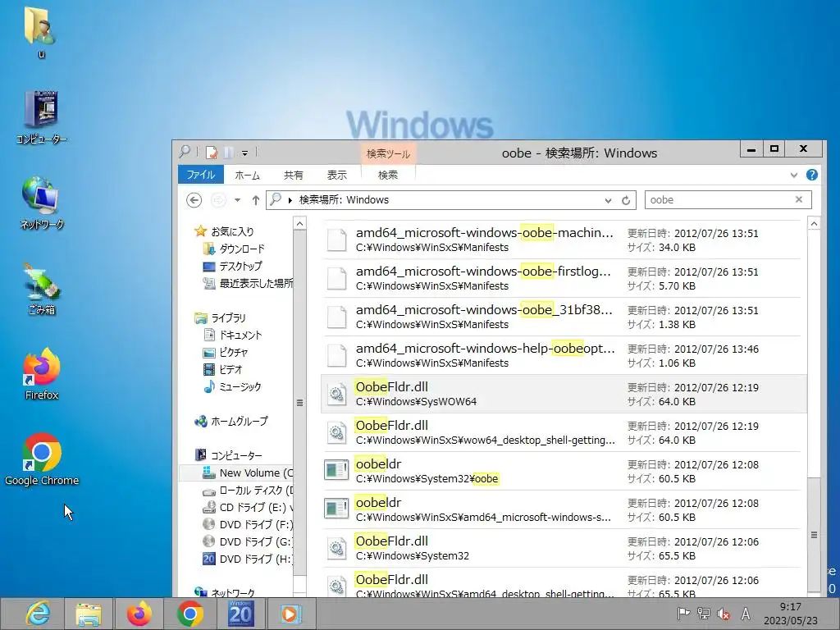Viewport: 840px width, 630px height.
Task: Switch to the ホーム ribbon tab
Action: click(248, 176)
